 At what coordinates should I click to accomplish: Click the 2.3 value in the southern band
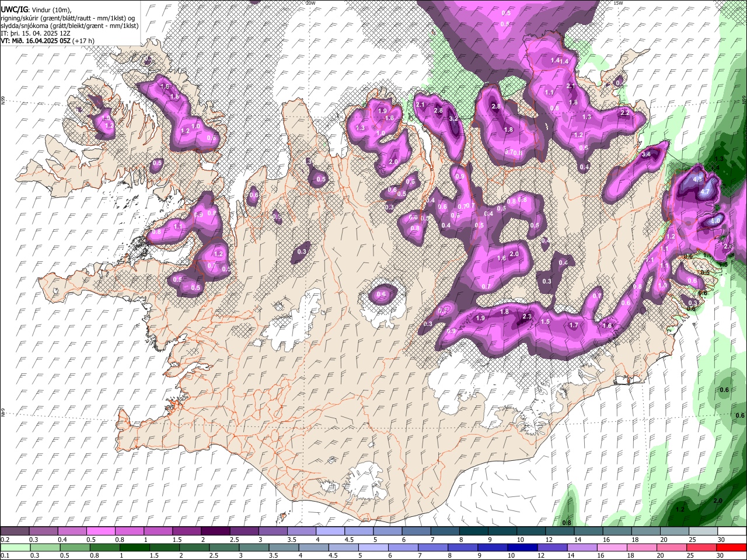[527, 316]
